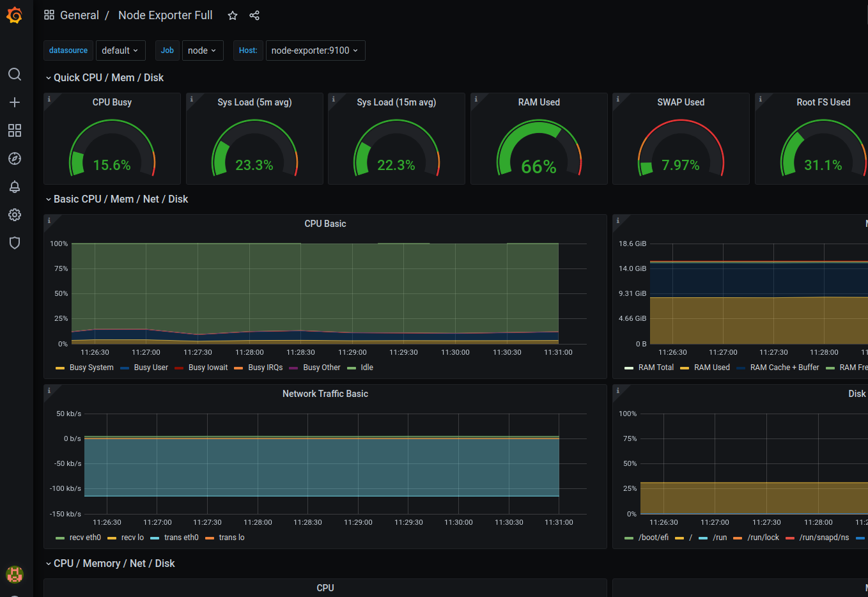Open the user avatar at sidebar bottom
868x597 pixels.
point(15,574)
